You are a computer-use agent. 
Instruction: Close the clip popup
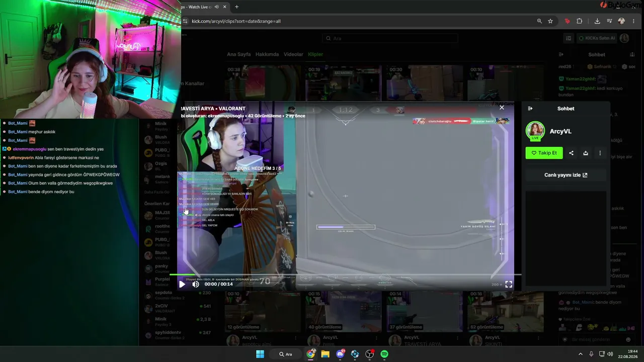(x=502, y=108)
